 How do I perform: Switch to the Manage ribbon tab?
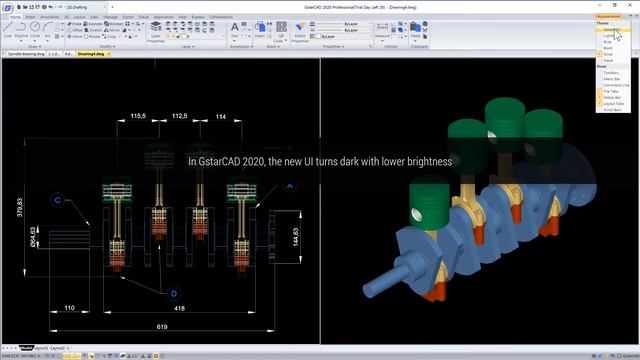click(110, 17)
